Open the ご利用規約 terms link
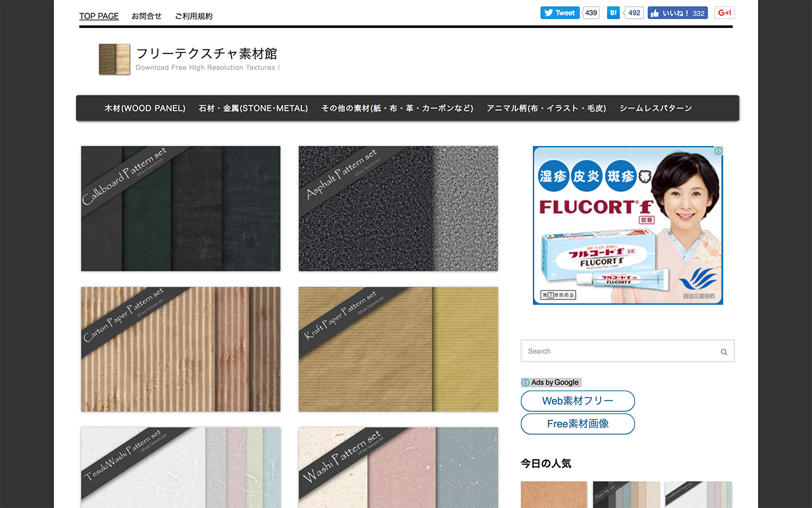The image size is (812, 508). tap(193, 16)
